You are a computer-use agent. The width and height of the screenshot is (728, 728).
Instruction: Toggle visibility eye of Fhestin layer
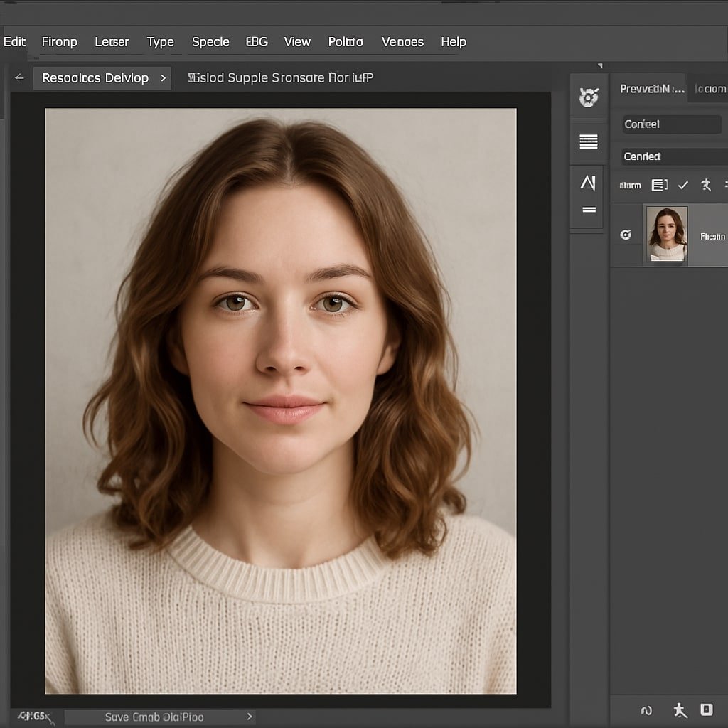coord(626,235)
